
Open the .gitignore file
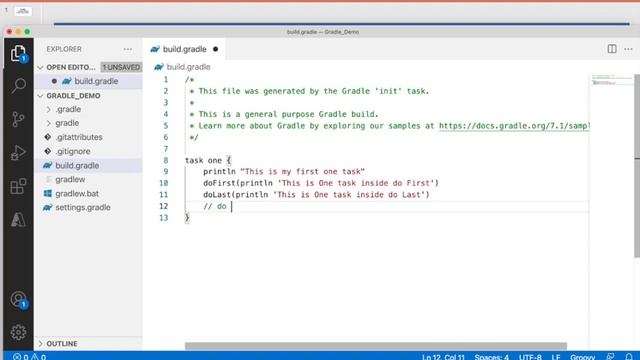pos(73,151)
